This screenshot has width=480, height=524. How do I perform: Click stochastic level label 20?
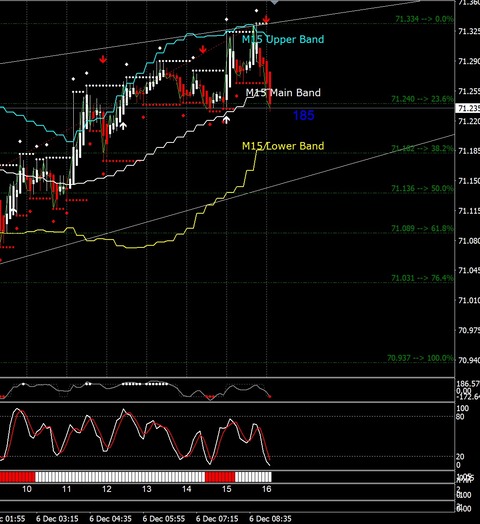click(x=460, y=456)
